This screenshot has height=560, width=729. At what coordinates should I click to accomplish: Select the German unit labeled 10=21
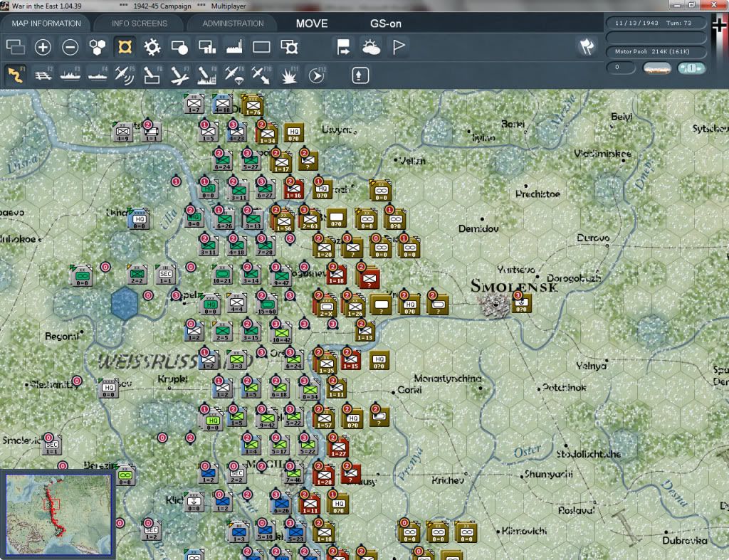(x=222, y=275)
